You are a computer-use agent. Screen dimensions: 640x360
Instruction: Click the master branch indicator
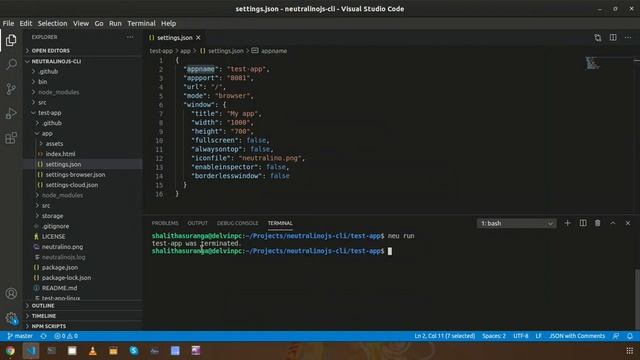[x=20, y=336]
